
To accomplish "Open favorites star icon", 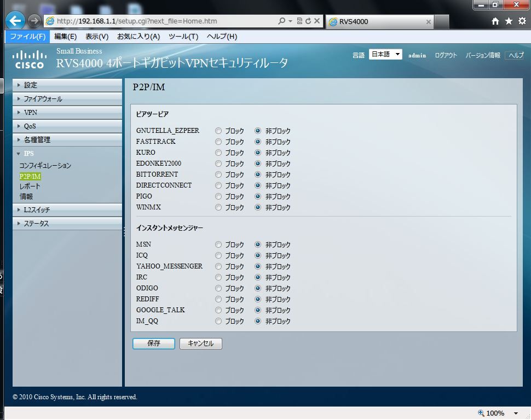I will tap(509, 21).
